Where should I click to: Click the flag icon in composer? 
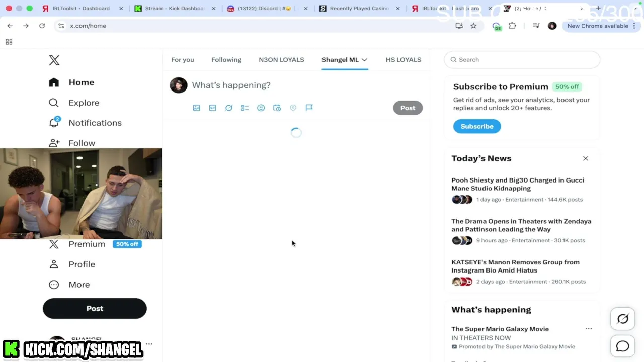[309, 108]
